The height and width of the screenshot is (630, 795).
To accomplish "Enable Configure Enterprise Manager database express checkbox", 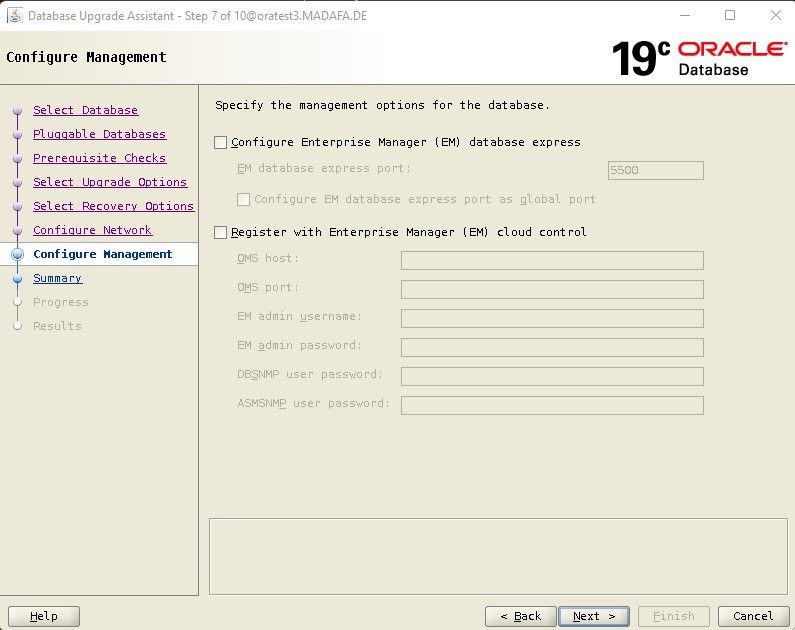I will [221, 142].
